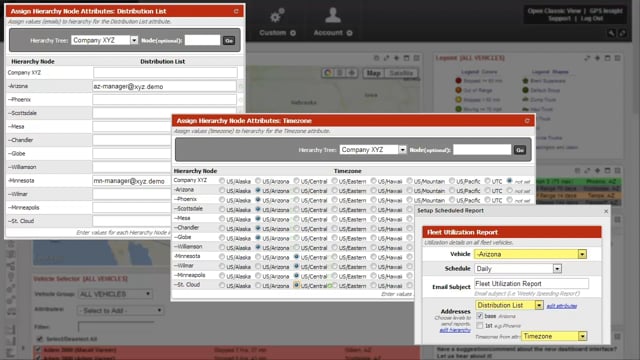Open the Vehicle Groups ALL VEHICLES dropdown
Screen dimensions: 640x360
pyautogui.click(x=115, y=294)
